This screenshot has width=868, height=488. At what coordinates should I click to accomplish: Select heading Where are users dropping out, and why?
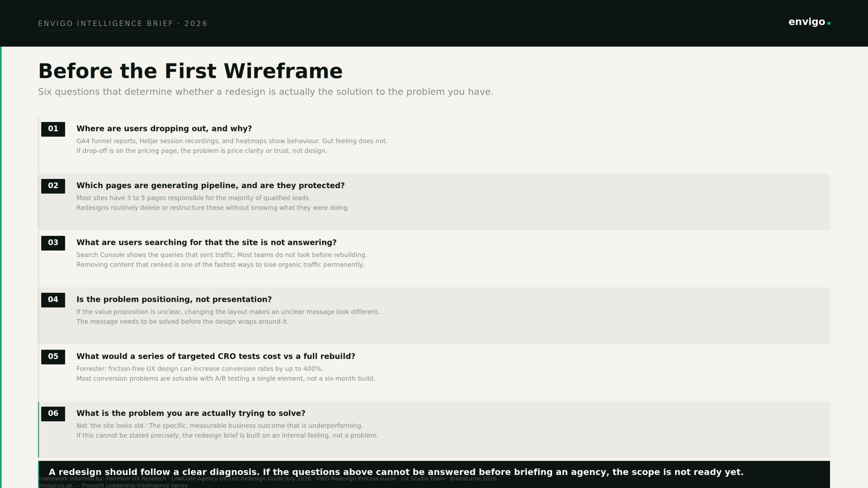164,129
